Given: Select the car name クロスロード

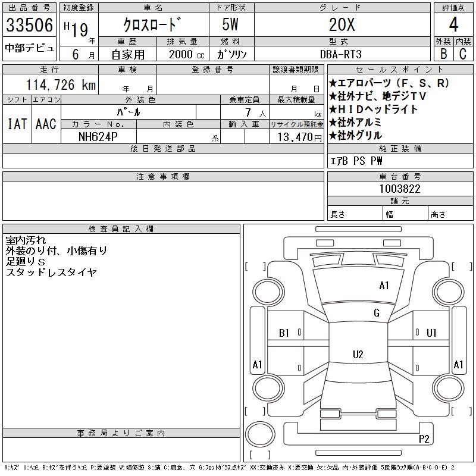Looking at the screenshot, I should pos(153,24).
